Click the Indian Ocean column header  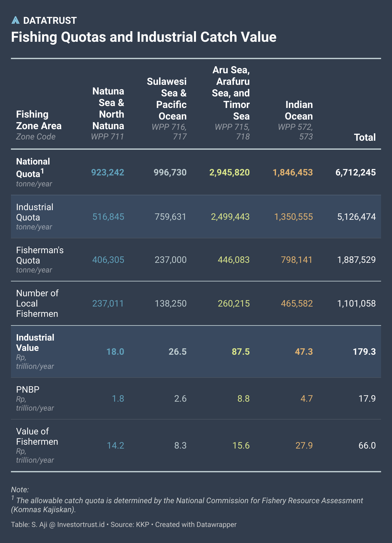pos(298,111)
